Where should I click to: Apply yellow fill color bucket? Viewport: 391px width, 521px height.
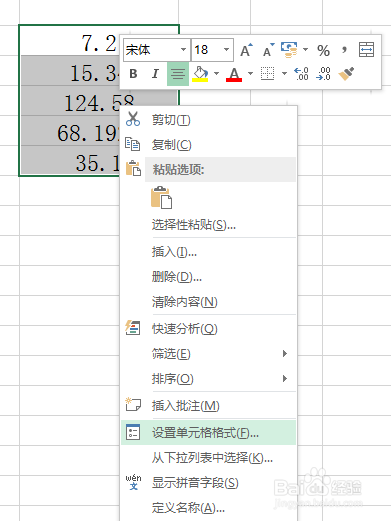pos(200,74)
